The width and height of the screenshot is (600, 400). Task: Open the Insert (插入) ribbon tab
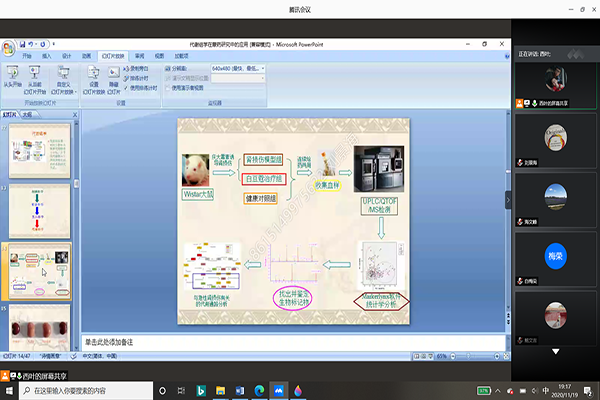[47, 57]
